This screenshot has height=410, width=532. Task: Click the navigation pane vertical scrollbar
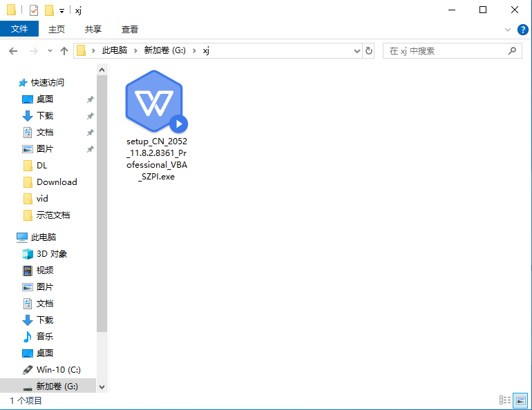(102, 207)
